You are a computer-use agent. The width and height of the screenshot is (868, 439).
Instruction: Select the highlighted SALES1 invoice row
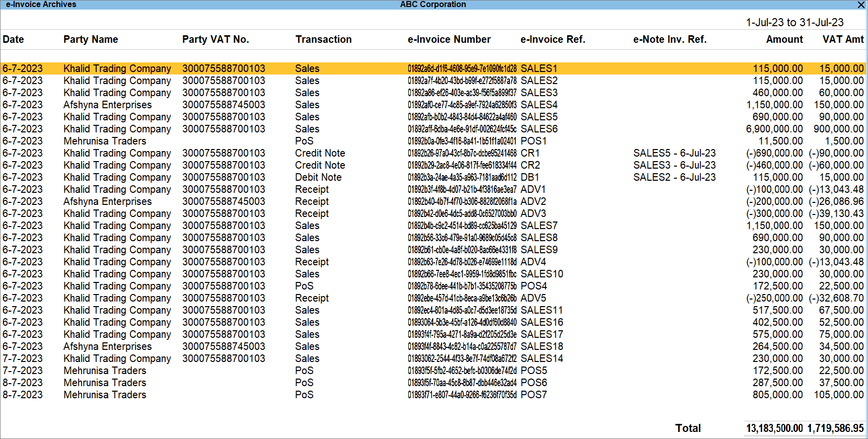click(433, 68)
